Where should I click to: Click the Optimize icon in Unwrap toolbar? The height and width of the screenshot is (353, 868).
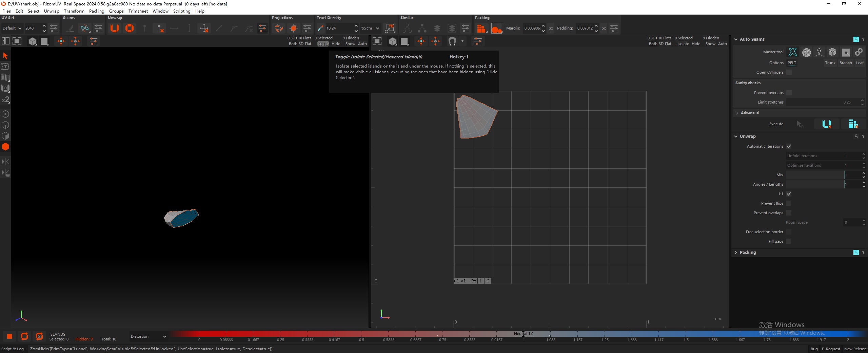tap(130, 28)
